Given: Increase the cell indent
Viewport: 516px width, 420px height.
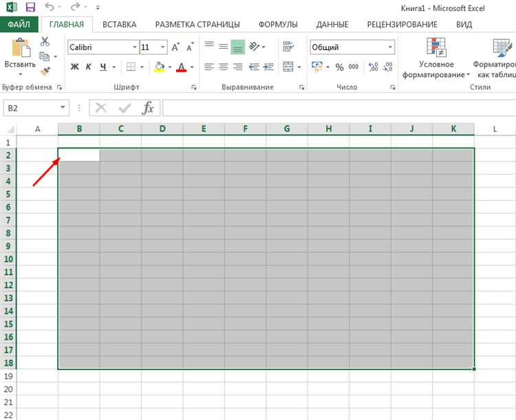Looking at the screenshot, I should coord(268,67).
